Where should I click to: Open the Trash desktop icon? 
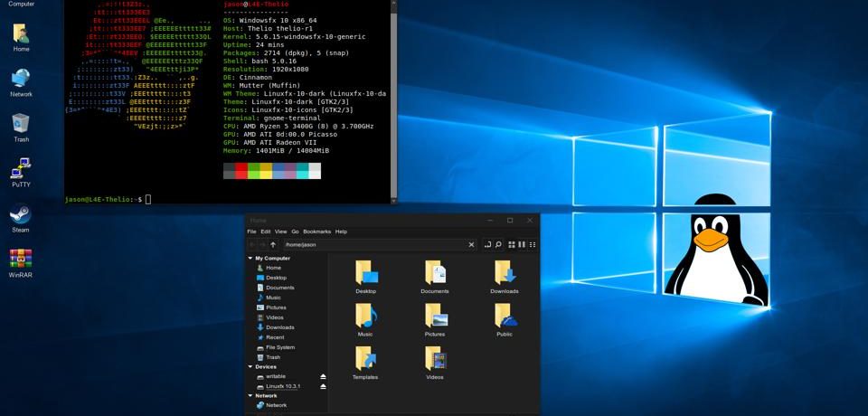[x=21, y=128]
